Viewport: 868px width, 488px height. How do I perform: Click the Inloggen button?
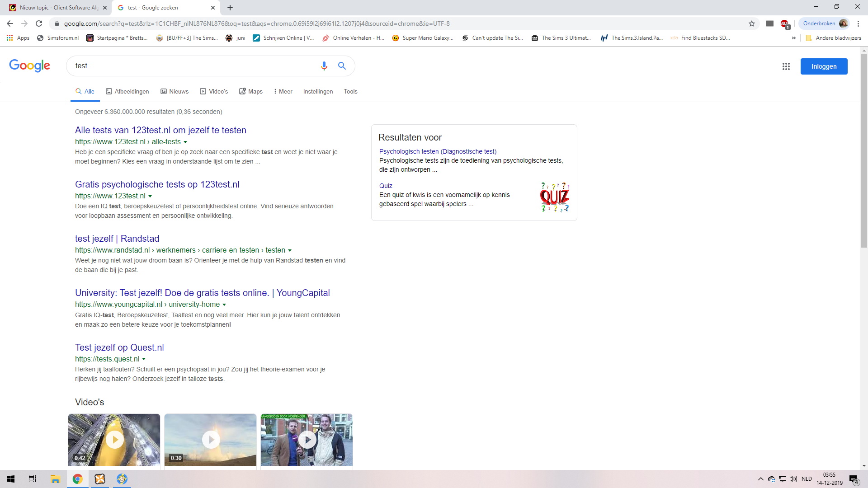(x=824, y=66)
